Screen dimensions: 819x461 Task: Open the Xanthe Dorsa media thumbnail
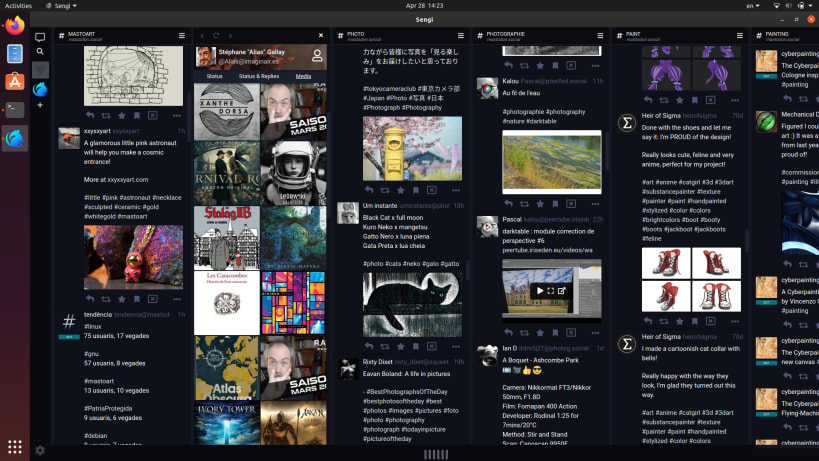click(x=227, y=112)
